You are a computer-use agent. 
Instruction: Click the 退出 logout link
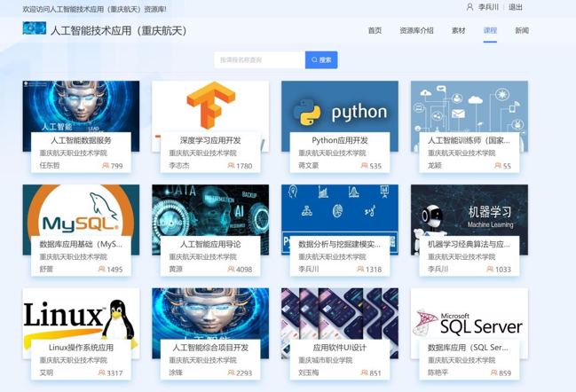tap(516, 7)
